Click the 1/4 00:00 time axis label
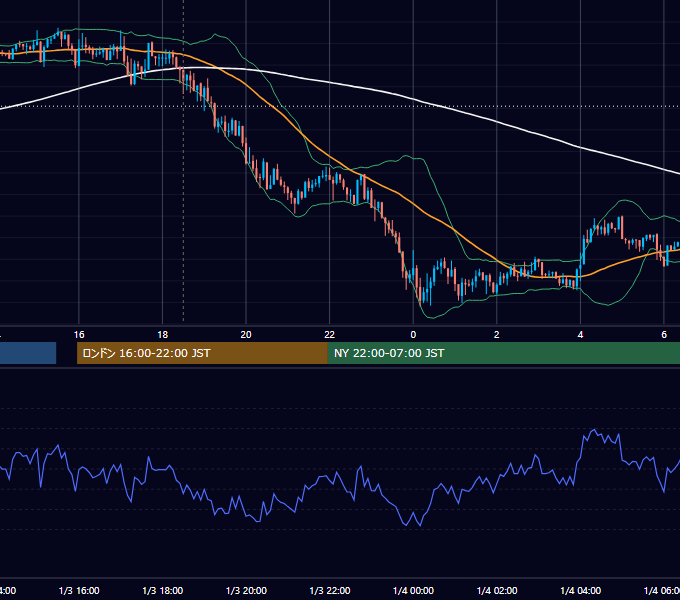 [413, 590]
